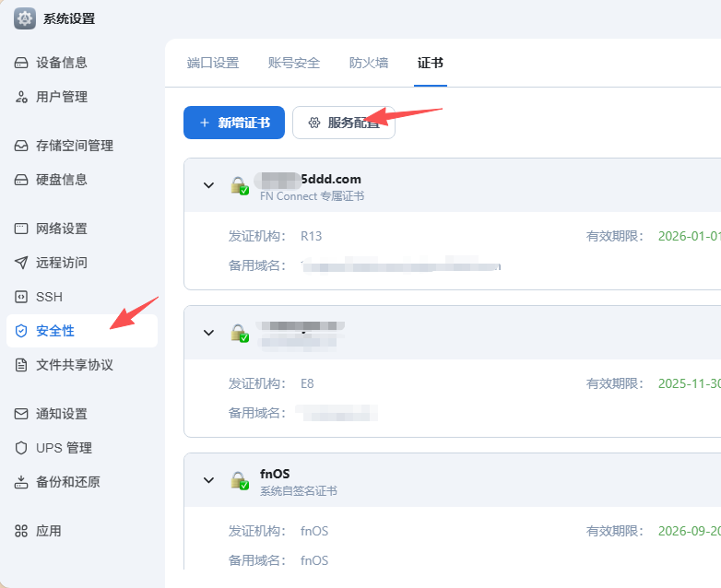
Task: Click the plus icon in 新增证书 button
Action: [x=205, y=123]
